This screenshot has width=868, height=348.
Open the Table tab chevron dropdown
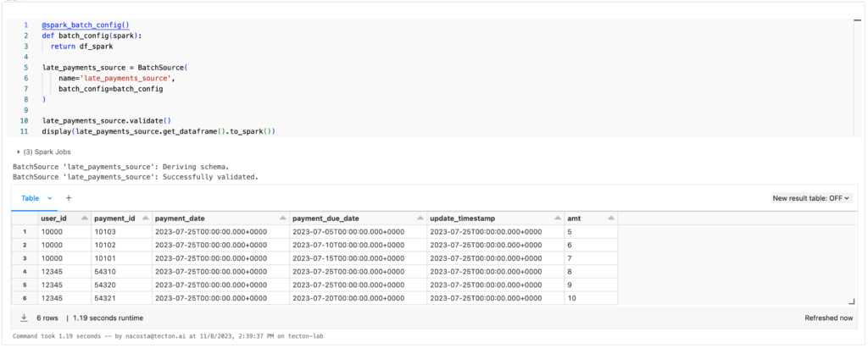[50, 198]
